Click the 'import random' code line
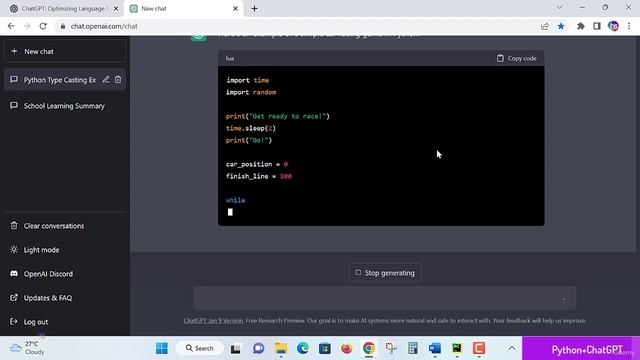Image resolution: width=640 pixels, height=360 pixels. pos(251,92)
